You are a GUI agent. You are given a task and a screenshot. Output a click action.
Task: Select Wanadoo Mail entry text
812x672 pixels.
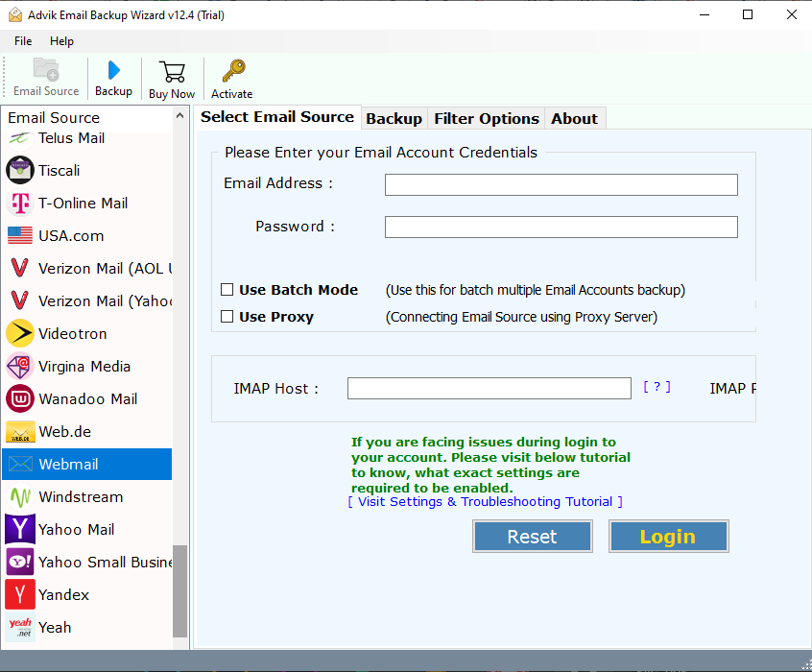click(88, 399)
